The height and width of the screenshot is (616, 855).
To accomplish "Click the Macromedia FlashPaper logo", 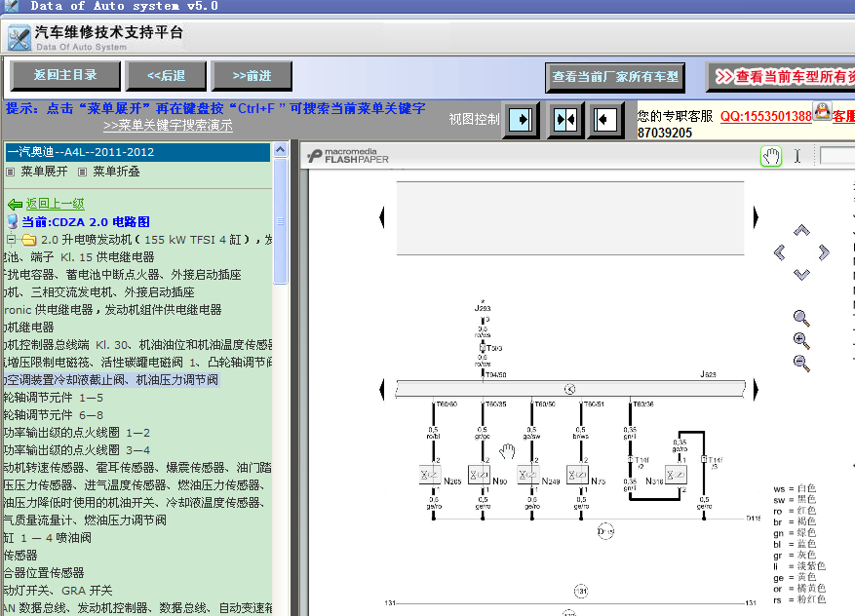I will 348,156.
